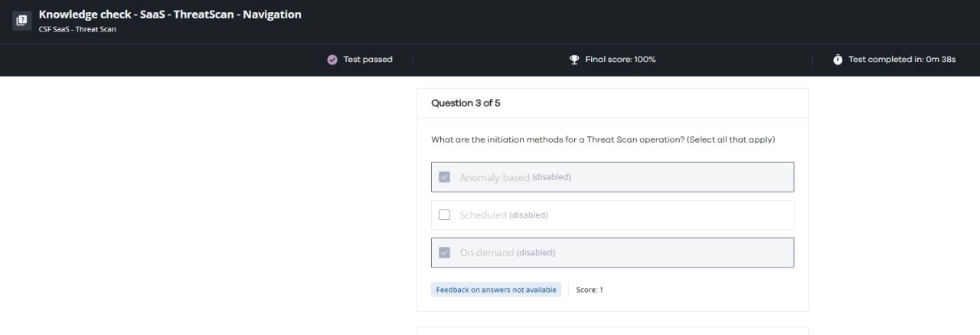Select the Scheduled answer label

(x=483, y=215)
